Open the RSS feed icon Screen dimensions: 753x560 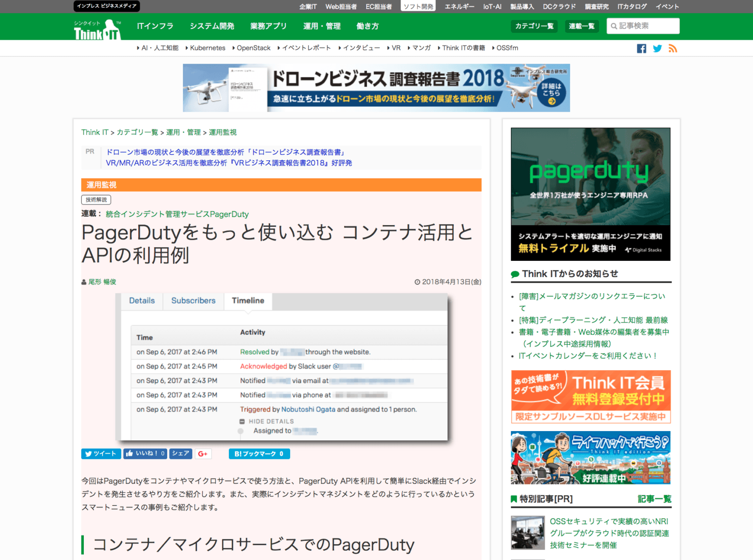coord(673,49)
